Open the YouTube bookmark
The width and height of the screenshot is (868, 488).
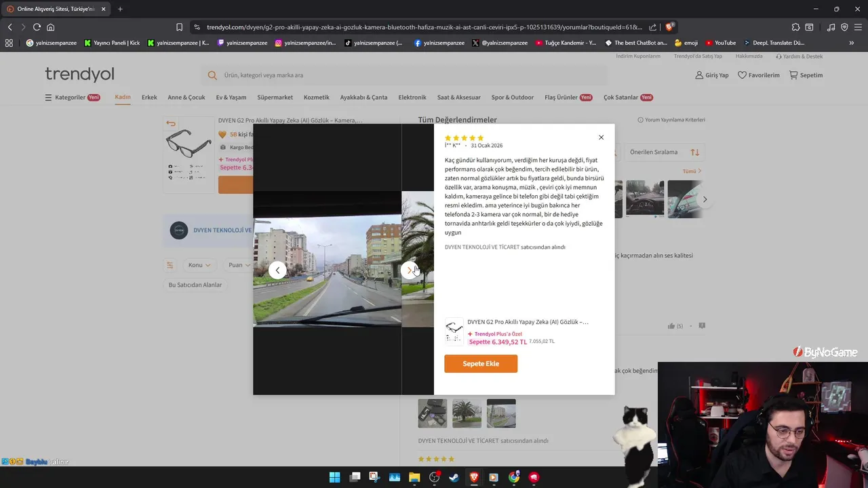click(x=720, y=43)
